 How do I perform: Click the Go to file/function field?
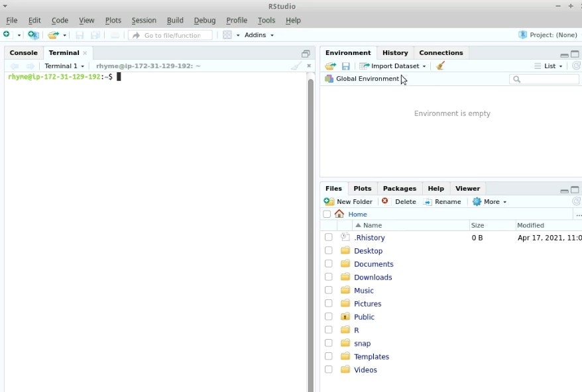pyautogui.click(x=170, y=35)
